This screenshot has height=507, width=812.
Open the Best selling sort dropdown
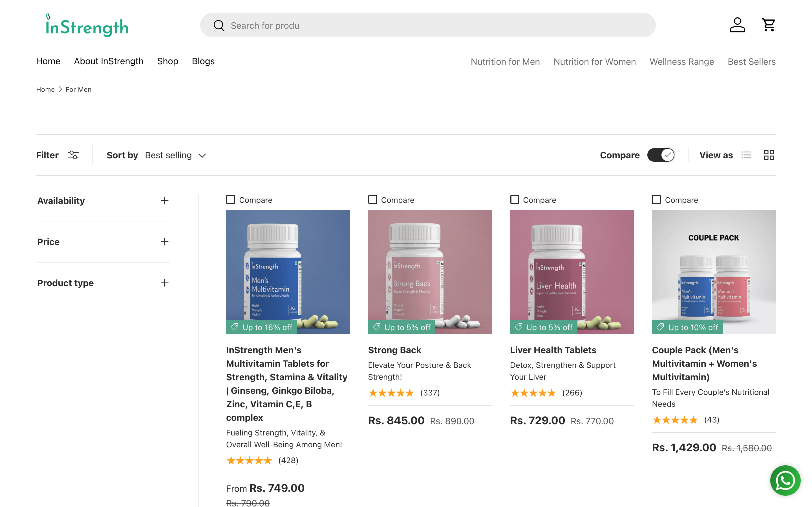pyautogui.click(x=175, y=155)
